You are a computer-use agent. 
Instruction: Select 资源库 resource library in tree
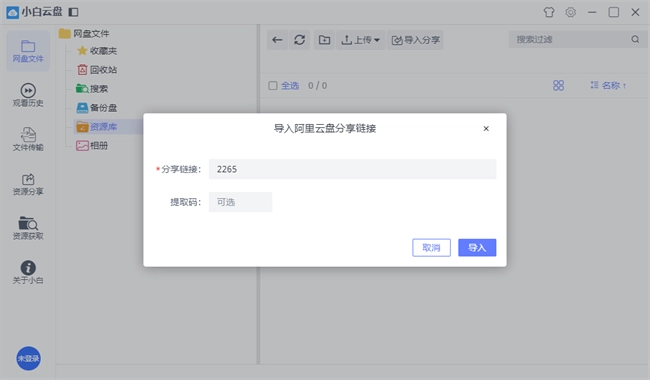(103, 126)
